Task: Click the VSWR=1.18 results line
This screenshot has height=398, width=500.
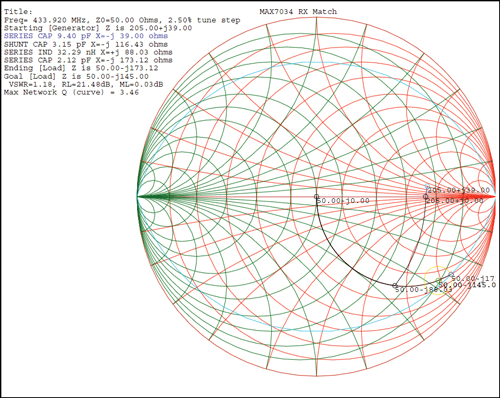Action: pyautogui.click(x=86, y=85)
